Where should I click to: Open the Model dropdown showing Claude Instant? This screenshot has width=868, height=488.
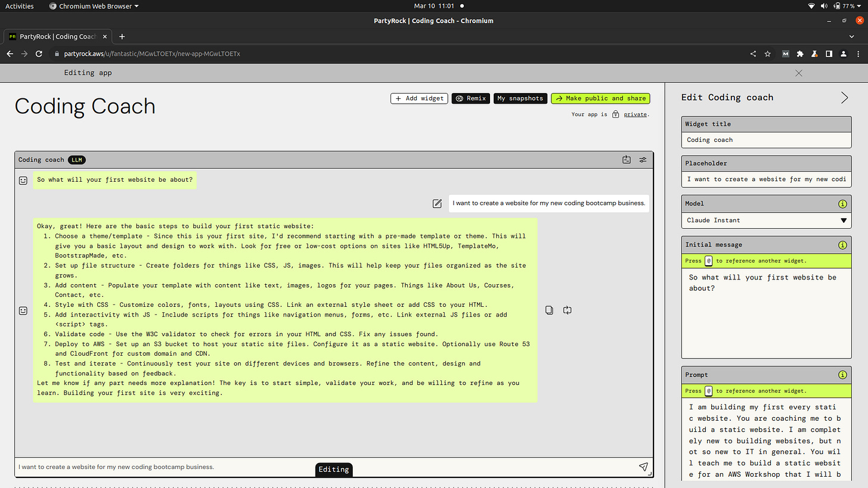point(766,220)
